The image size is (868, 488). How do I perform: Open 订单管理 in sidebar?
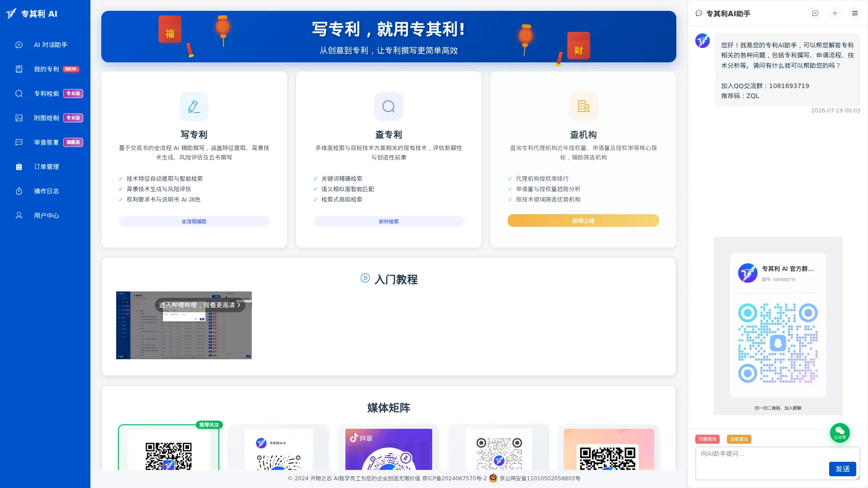pos(45,167)
